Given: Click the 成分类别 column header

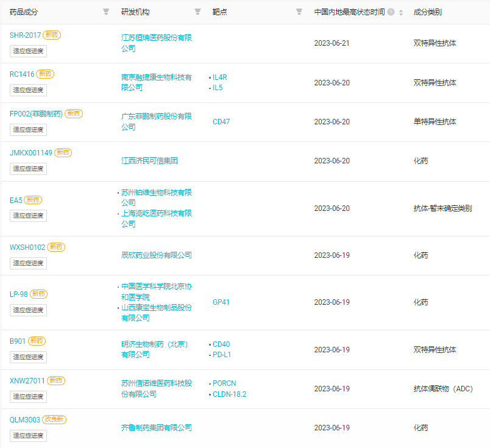Looking at the screenshot, I should [x=427, y=12].
